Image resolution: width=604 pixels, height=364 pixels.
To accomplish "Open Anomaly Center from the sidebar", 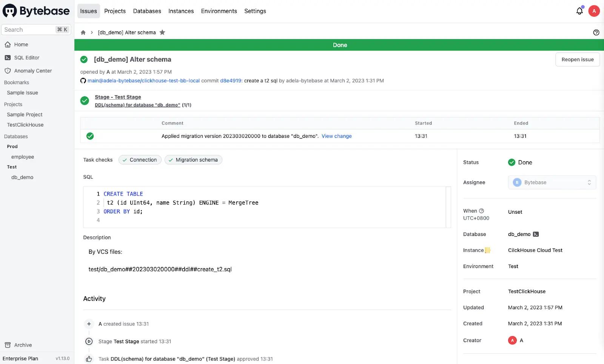I will point(33,71).
